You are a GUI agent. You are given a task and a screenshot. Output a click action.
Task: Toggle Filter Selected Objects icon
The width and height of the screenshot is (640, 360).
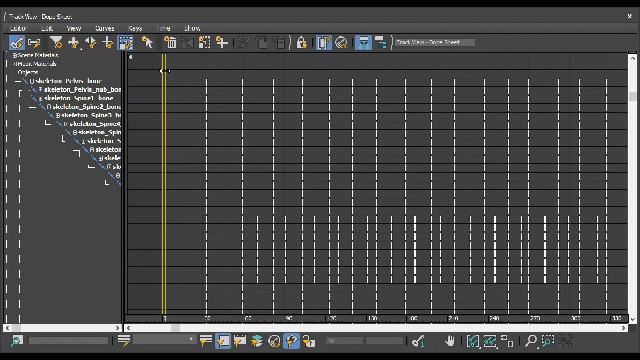223,341
